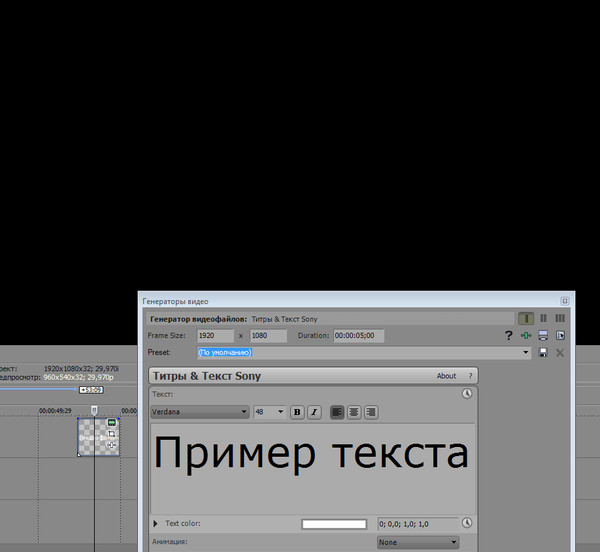Open plug-in help question mark icon

tap(508, 335)
